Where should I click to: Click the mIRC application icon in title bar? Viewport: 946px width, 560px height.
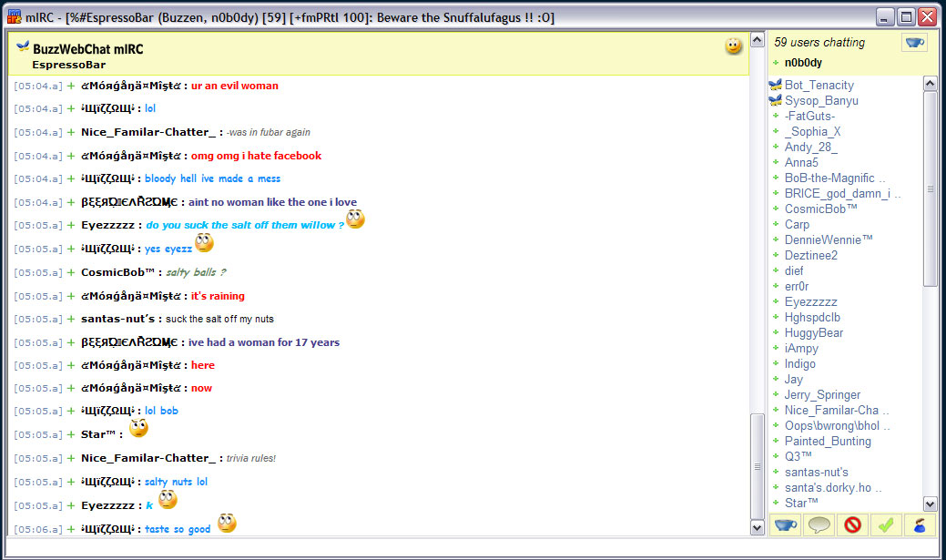(x=15, y=17)
